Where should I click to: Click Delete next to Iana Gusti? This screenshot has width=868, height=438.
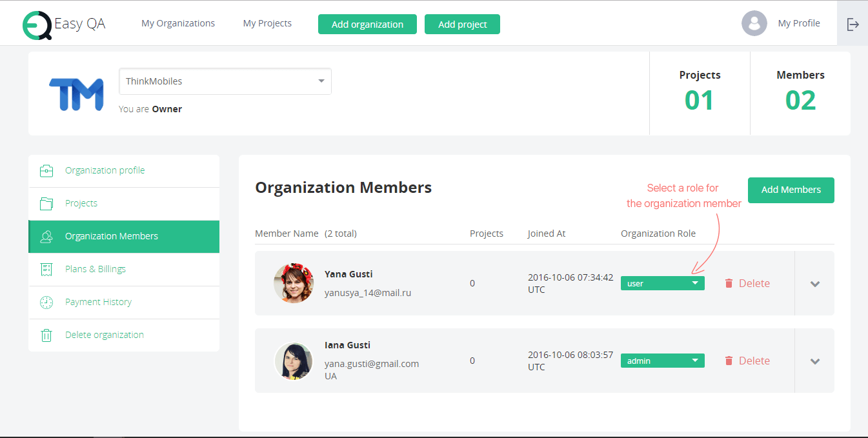coord(754,360)
